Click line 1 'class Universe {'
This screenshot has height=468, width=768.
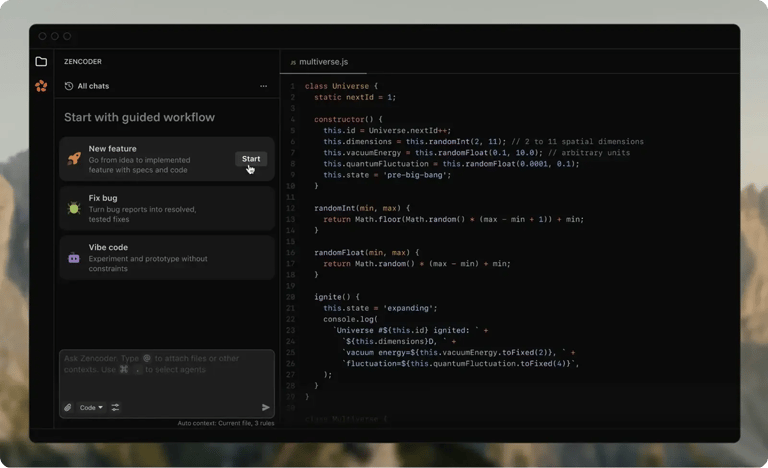coord(341,86)
